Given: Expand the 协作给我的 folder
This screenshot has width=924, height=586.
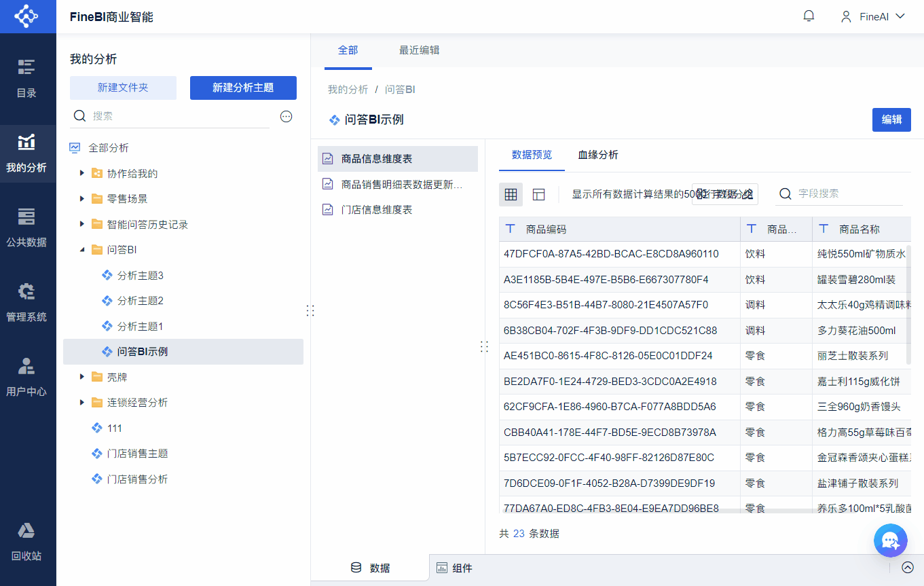Looking at the screenshot, I should 82,174.
